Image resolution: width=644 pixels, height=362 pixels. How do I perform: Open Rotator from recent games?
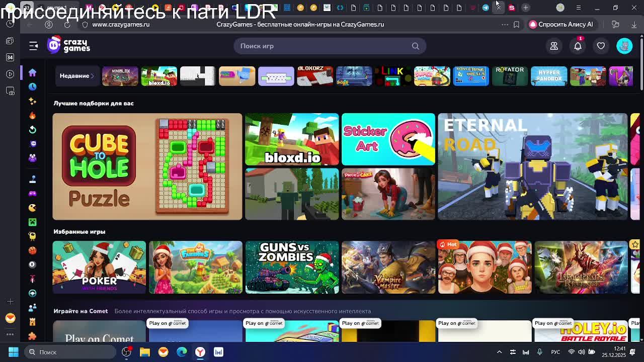[510, 76]
